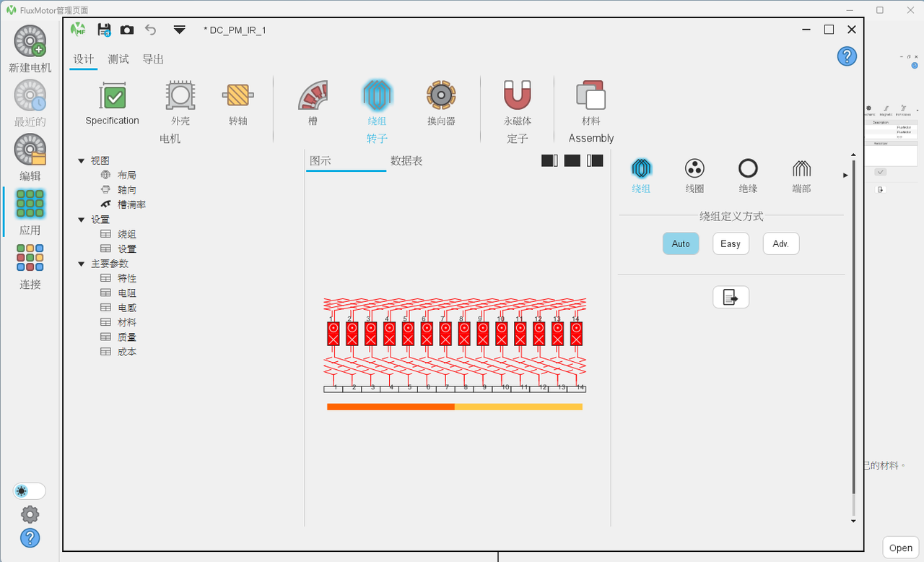The image size is (924, 562).
Task: Select the 电感 tree item
Action: pos(126,308)
